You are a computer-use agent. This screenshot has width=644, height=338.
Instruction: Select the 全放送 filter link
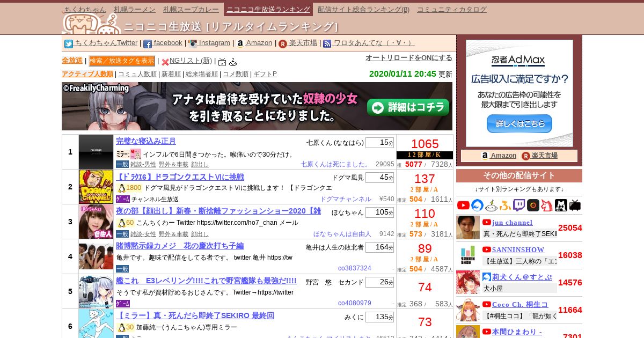coord(72,61)
